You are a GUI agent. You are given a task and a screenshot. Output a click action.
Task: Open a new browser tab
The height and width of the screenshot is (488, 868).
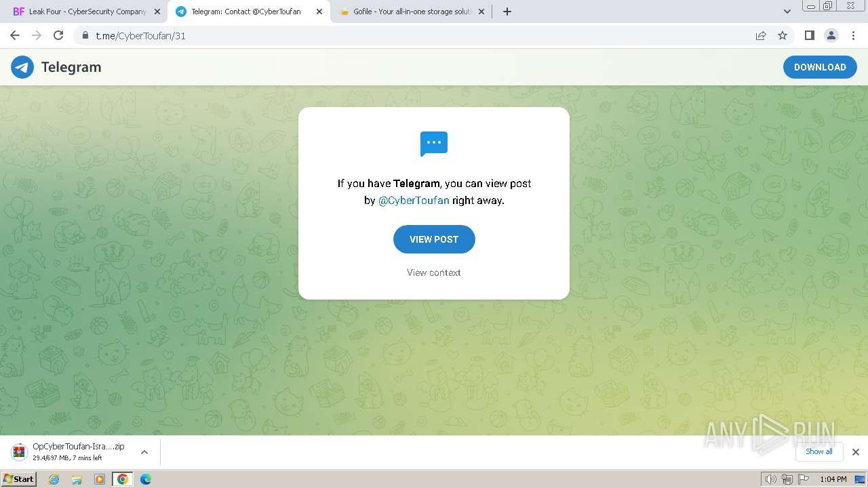point(507,12)
